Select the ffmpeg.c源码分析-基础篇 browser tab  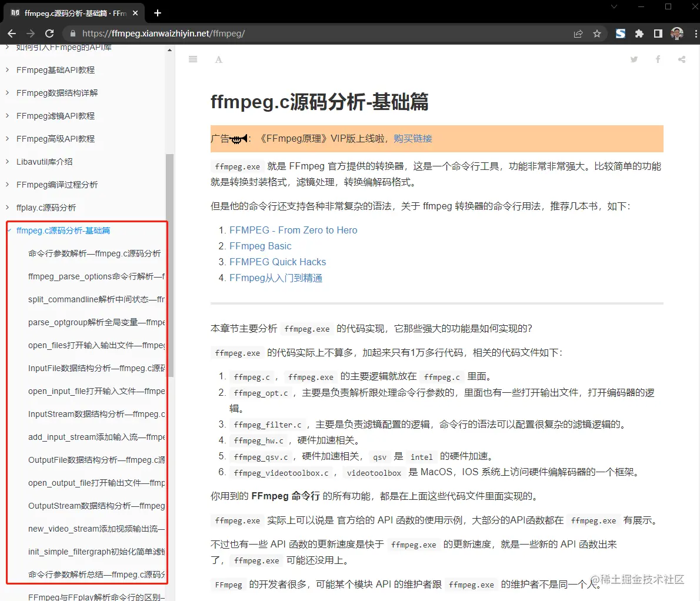pos(75,13)
